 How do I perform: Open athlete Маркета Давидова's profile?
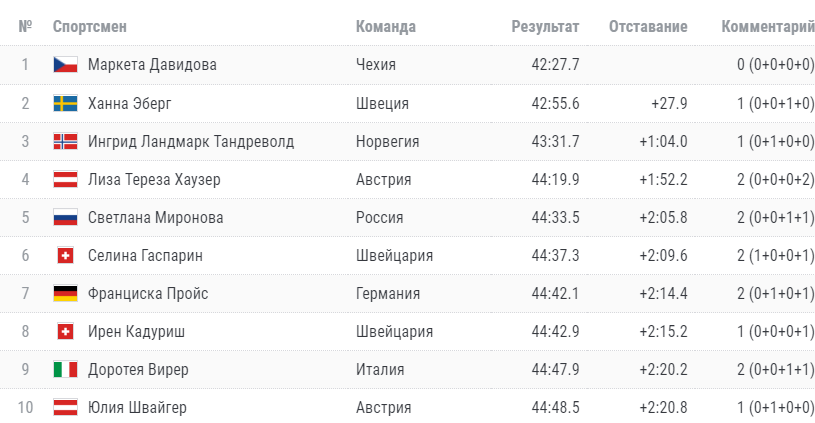[152, 65]
